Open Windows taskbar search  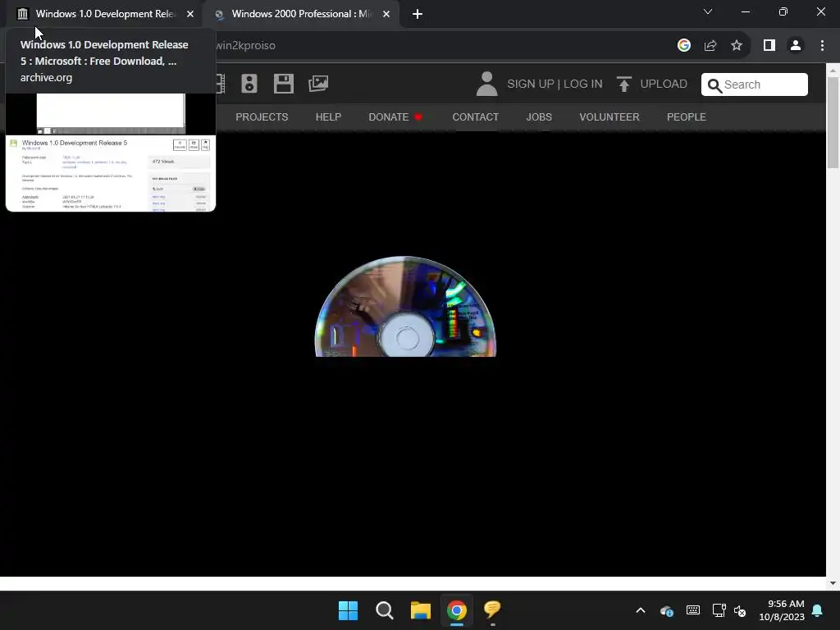tap(384, 610)
